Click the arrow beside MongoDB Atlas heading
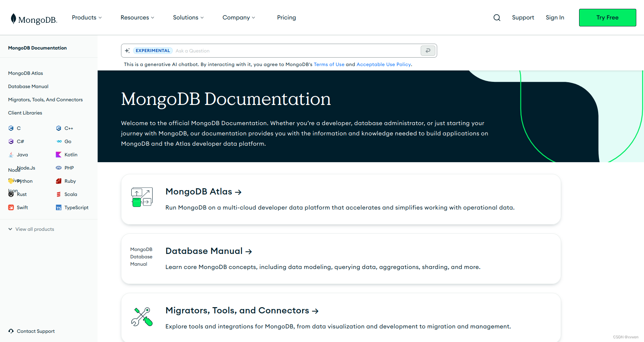The width and height of the screenshot is (644, 342). click(x=238, y=192)
